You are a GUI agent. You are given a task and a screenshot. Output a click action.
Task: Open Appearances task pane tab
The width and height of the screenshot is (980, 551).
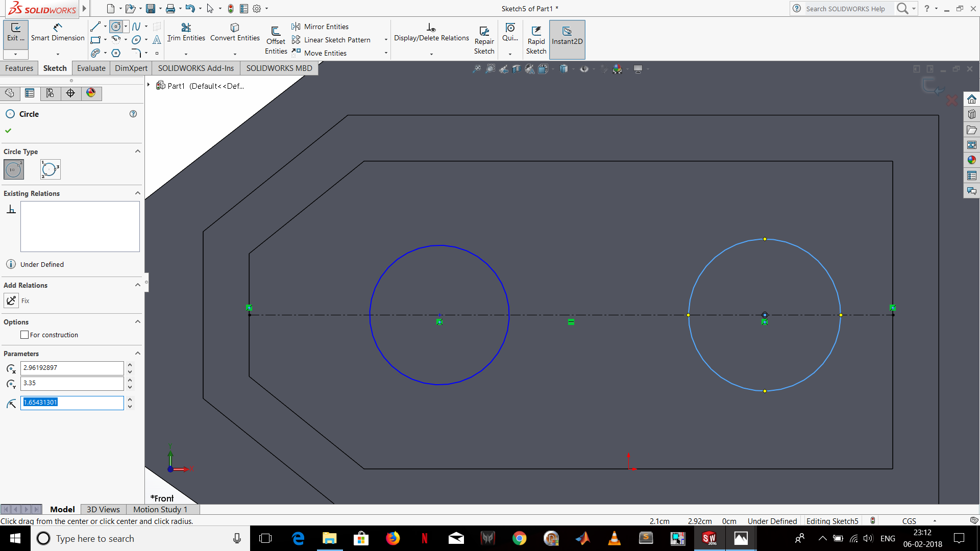[971, 160]
